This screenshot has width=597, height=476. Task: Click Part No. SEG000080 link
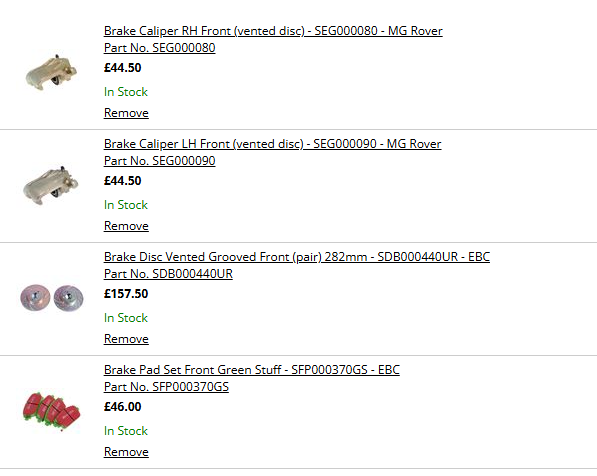tap(160, 48)
